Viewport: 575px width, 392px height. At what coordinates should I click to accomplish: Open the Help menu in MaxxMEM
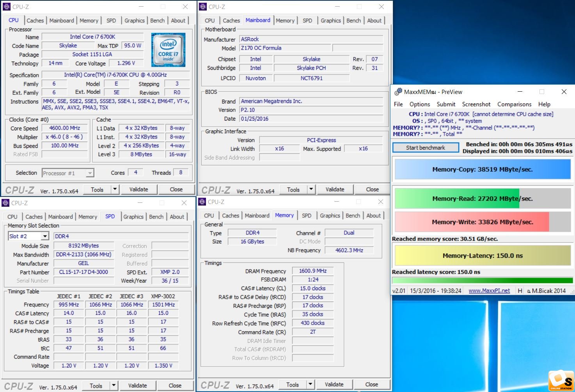[544, 105]
